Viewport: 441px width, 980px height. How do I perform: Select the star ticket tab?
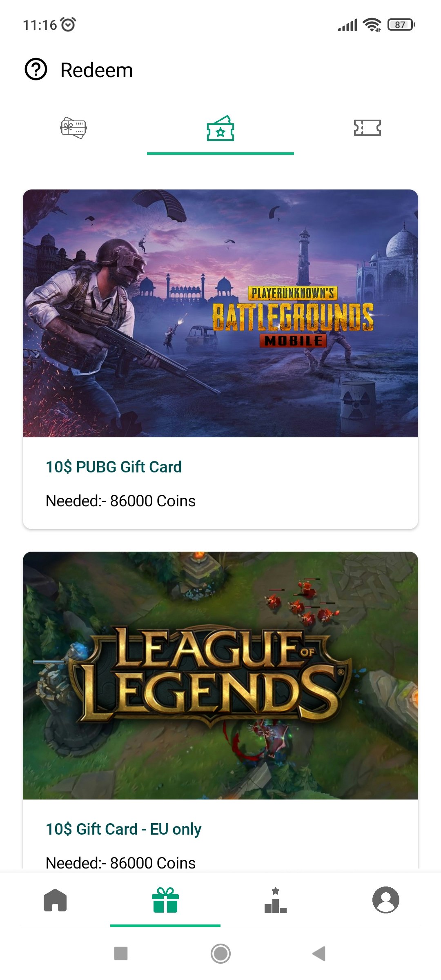(220, 128)
